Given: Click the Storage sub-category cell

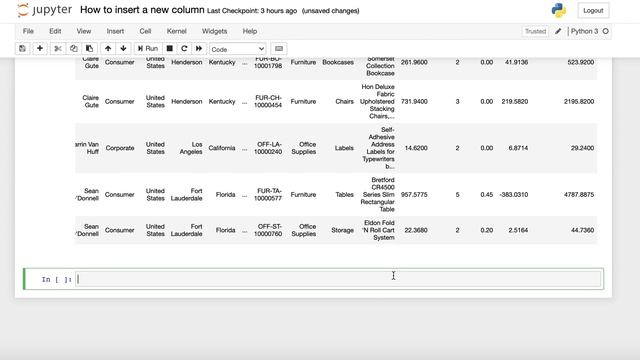Looking at the screenshot, I should point(342,230).
